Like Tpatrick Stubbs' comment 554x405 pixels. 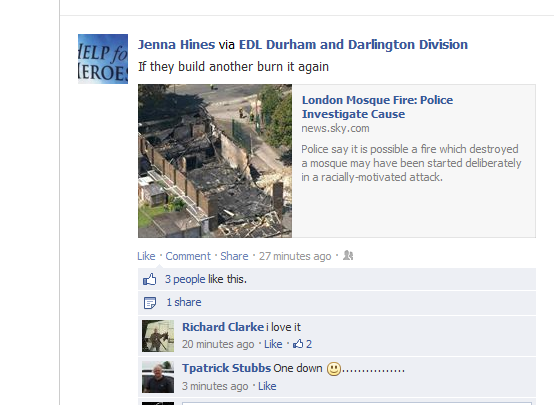click(x=267, y=386)
